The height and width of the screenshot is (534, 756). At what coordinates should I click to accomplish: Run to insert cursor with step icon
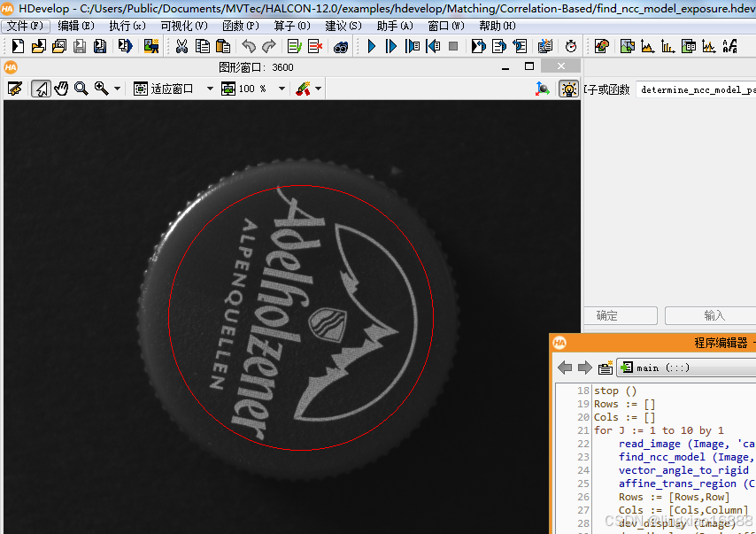(391, 46)
